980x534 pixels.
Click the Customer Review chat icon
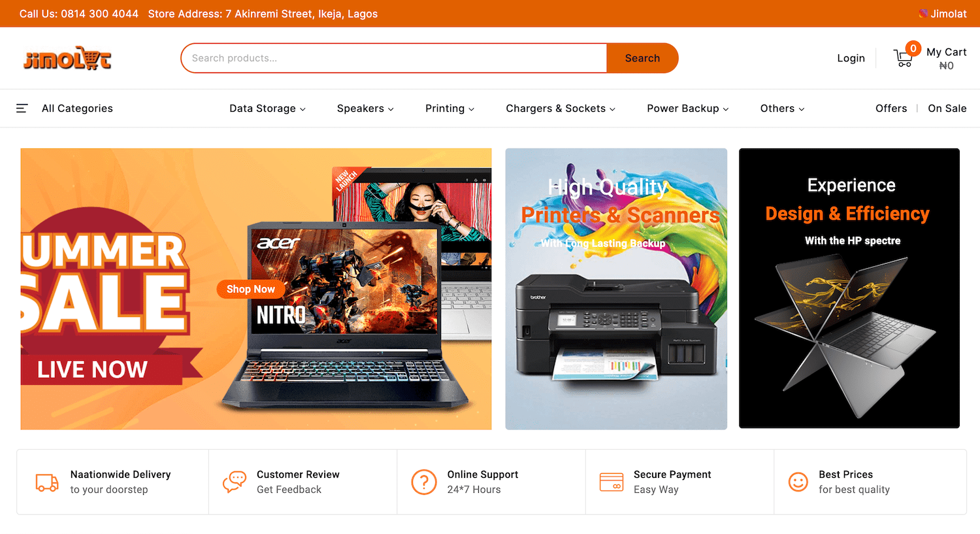tap(235, 482)
